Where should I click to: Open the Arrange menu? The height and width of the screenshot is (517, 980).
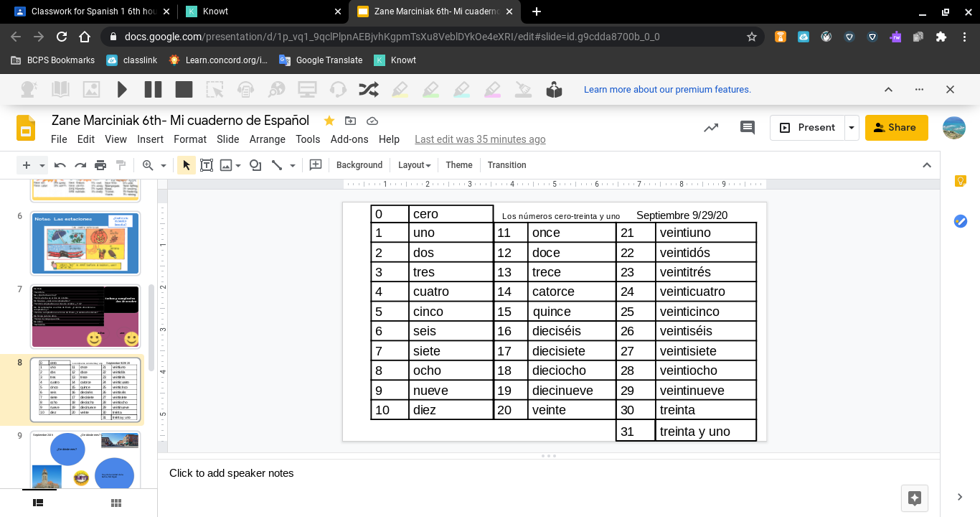(268, 139)
